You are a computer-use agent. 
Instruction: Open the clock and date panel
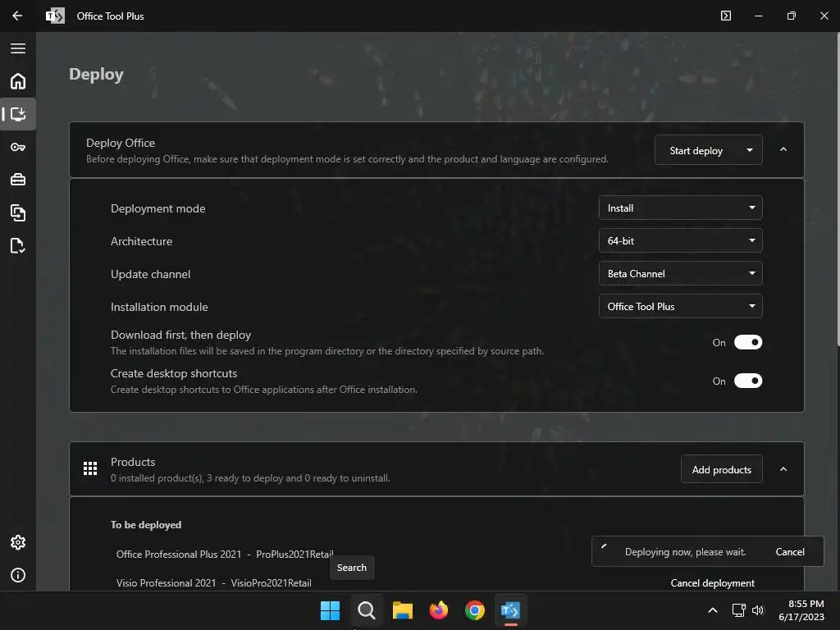801,610
